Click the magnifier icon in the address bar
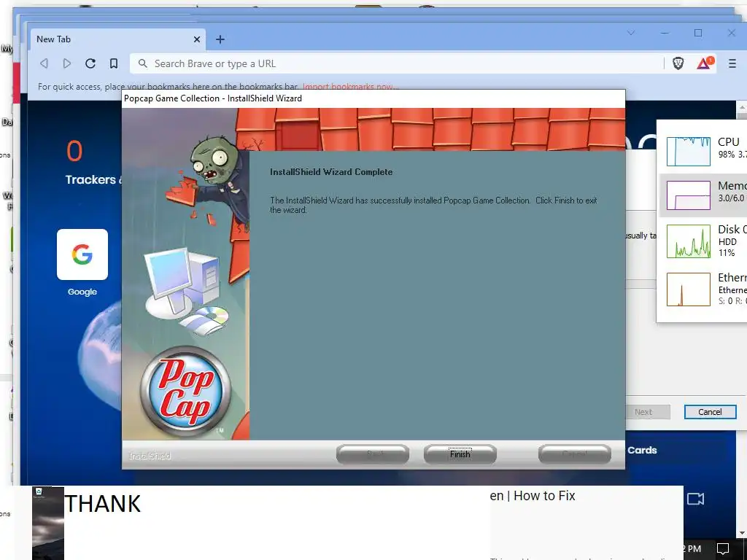This screenshot has width=747, height=560. (x=142, y=63)
